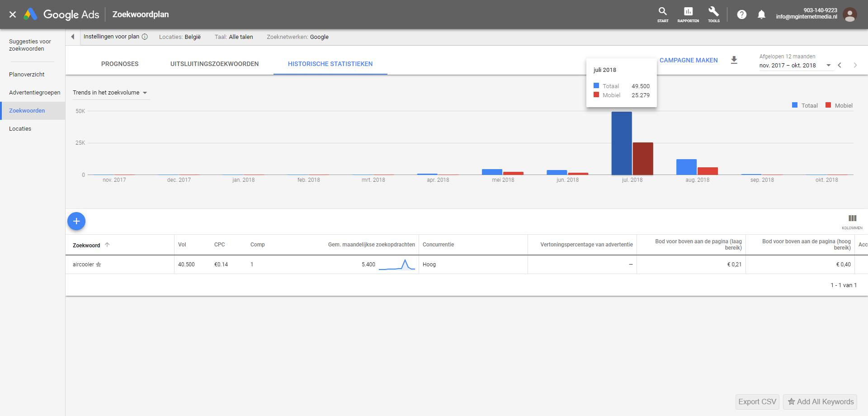Click the jun. 2018 Totaal bar
The image size is (868, 416).
point(557,172)
